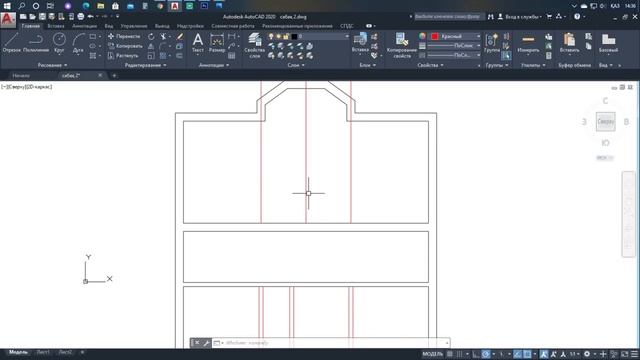
Task: Select the Отрезок (Line) tool
Action: 11,43
